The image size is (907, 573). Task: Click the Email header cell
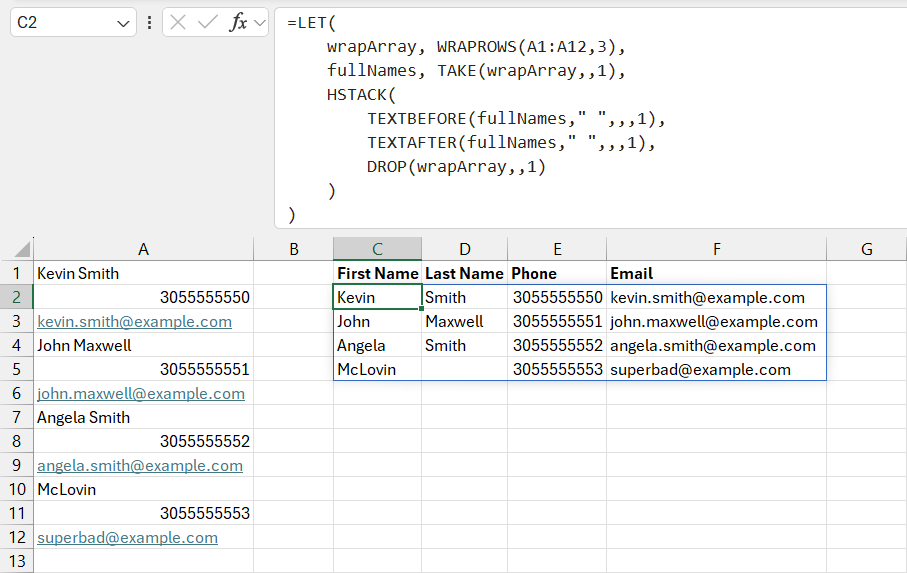pyautogui.click(x=717, y=273)
